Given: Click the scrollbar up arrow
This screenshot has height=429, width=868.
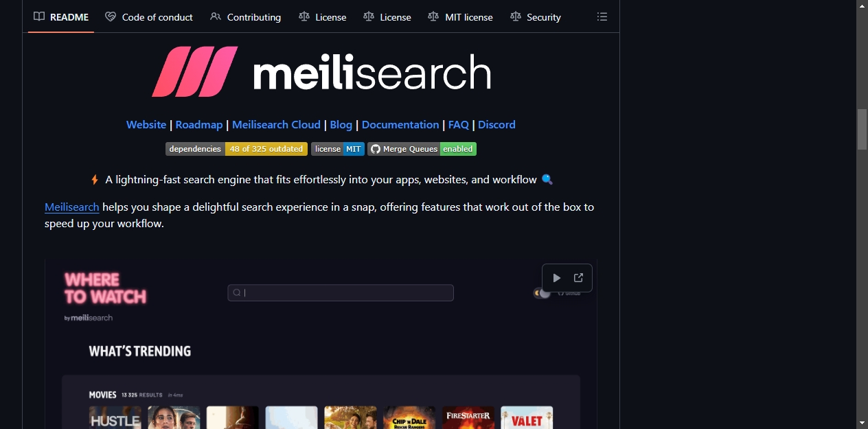Looking at the screenshot, I should click(x=862, y=5).
